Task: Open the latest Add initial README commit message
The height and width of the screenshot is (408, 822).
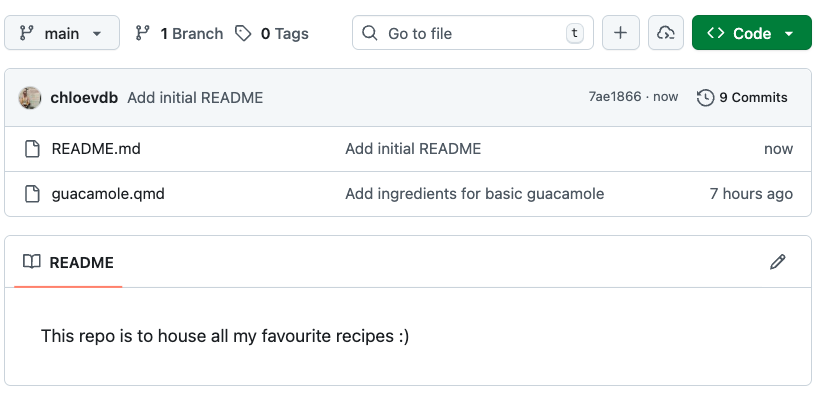Action: pyautogui.click(x=195, y=97)
